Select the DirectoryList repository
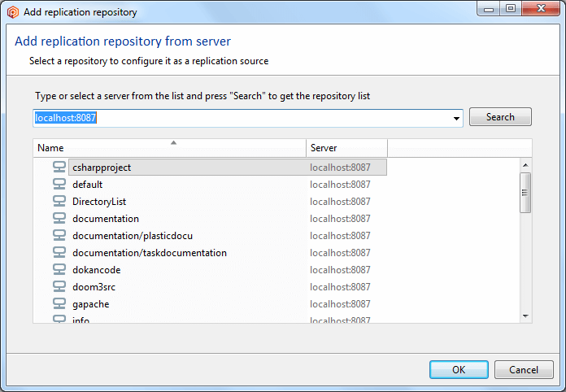The height and width of the screenshot is (392, 566). 99,202
